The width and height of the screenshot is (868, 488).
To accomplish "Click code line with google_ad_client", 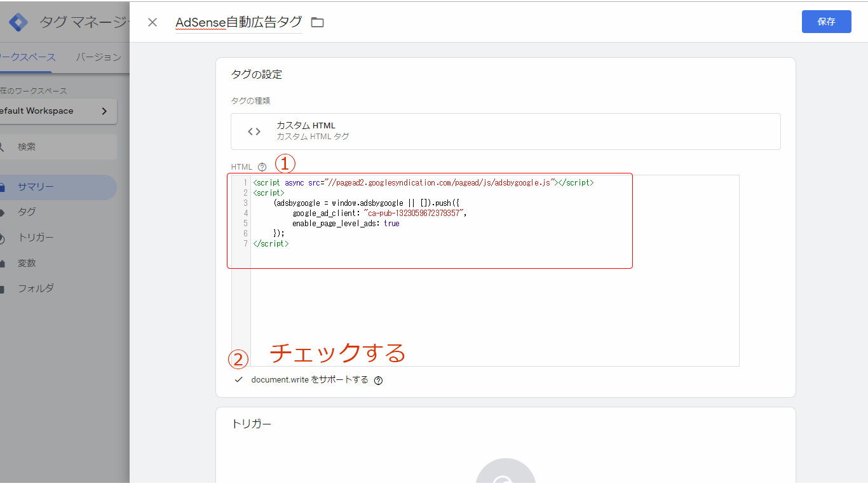I will (379, 213).
